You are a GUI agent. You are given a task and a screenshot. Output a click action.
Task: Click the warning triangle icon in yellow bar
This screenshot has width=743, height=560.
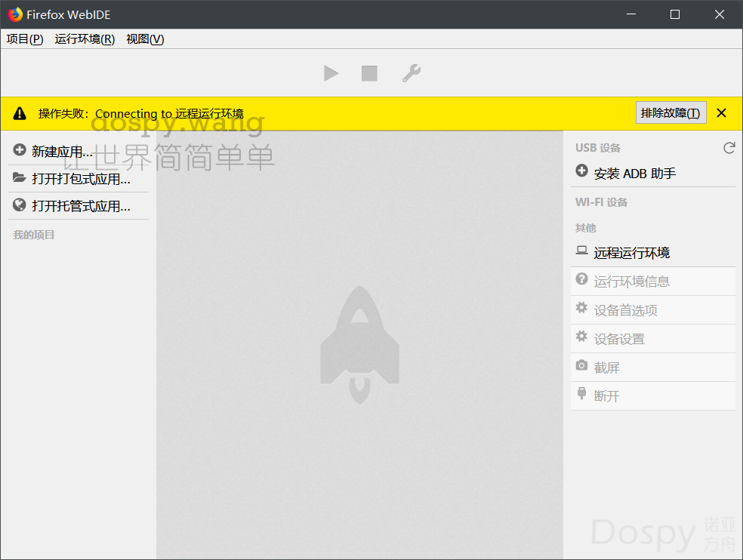click(20, 113)
